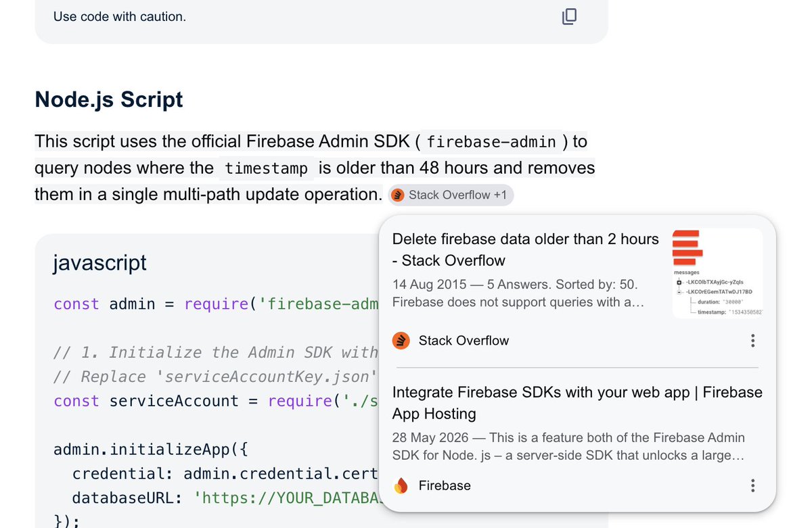The image size is (812, 528).
Task: Copy the code using the copy icon
Action: pos(570,16)
